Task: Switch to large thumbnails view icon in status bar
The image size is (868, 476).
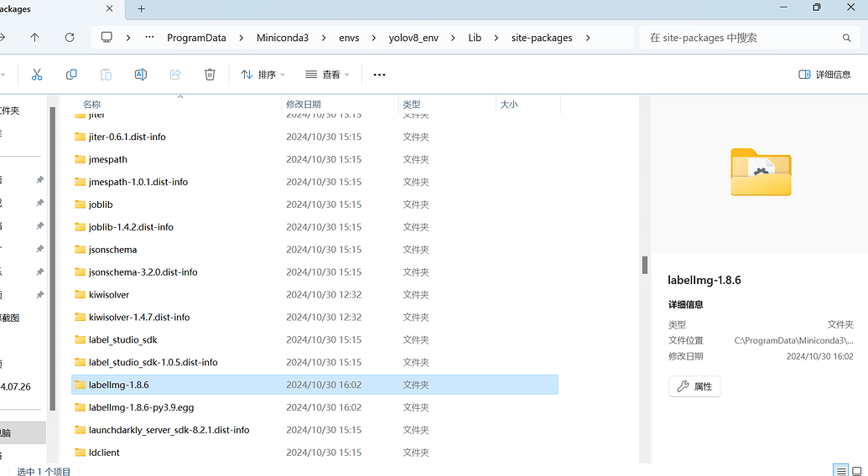Action: (x=857, y=471)
